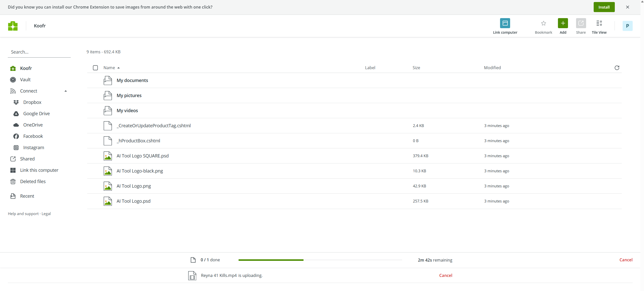This screenshot has width=644, height=291.
Task: Refresh the file list
Action: coord(617,68)
